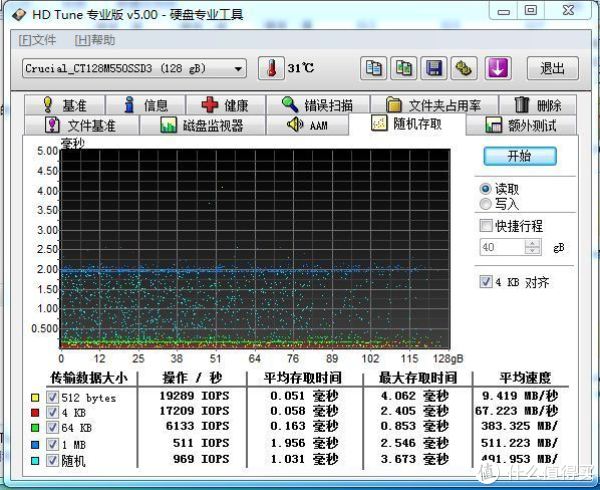Open the 文件夹占用率 tab

pyautogui.click(x=434, y=105)
